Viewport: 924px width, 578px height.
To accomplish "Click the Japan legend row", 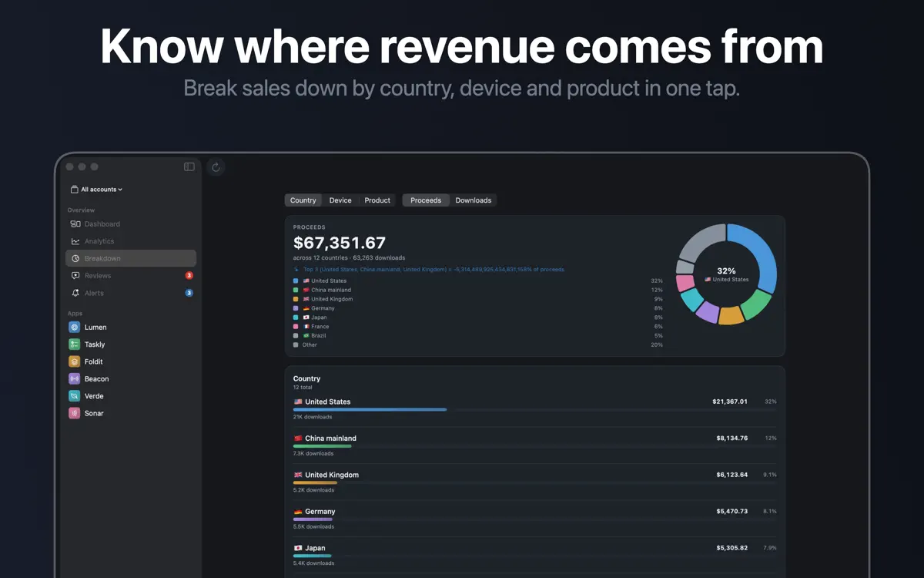I will click(478, 318).
